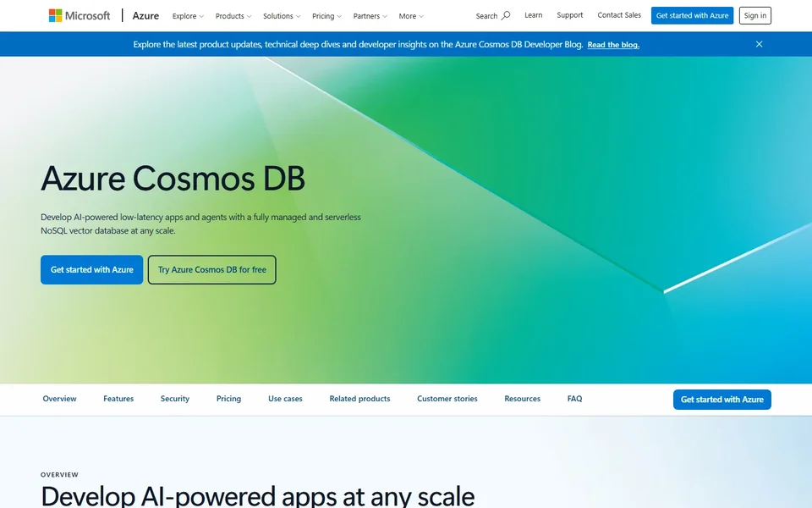Go to the Customer stories tab
Image resolution: width=812 pixels, height=508 pixels.
click(447, 399)
